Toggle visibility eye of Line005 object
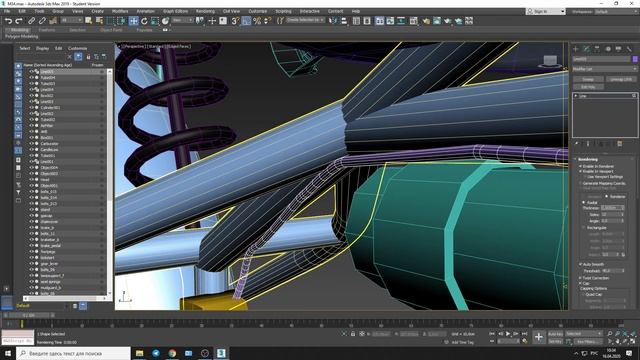This screenshot has height=360, width=640. [31, 71]
